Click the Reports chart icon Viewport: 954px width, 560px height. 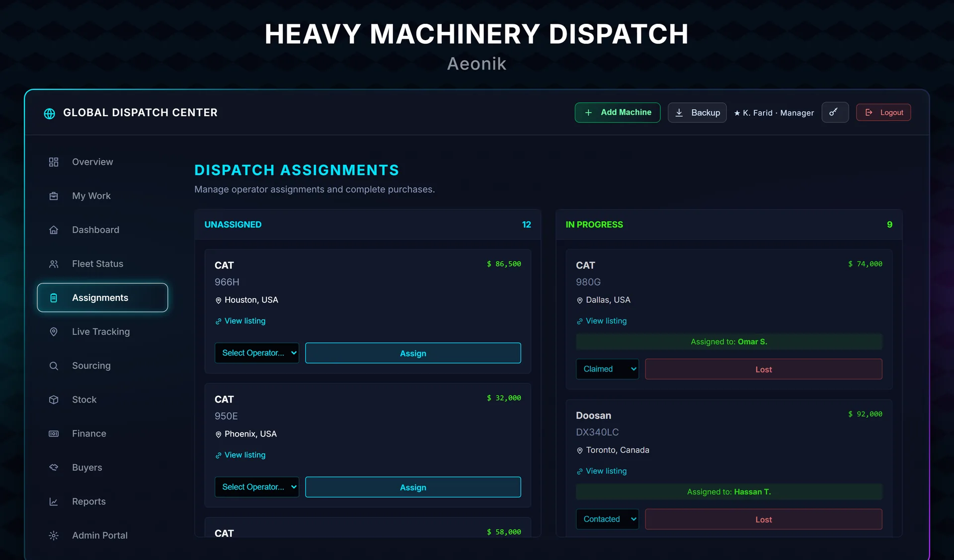click(x=54, y=502)
